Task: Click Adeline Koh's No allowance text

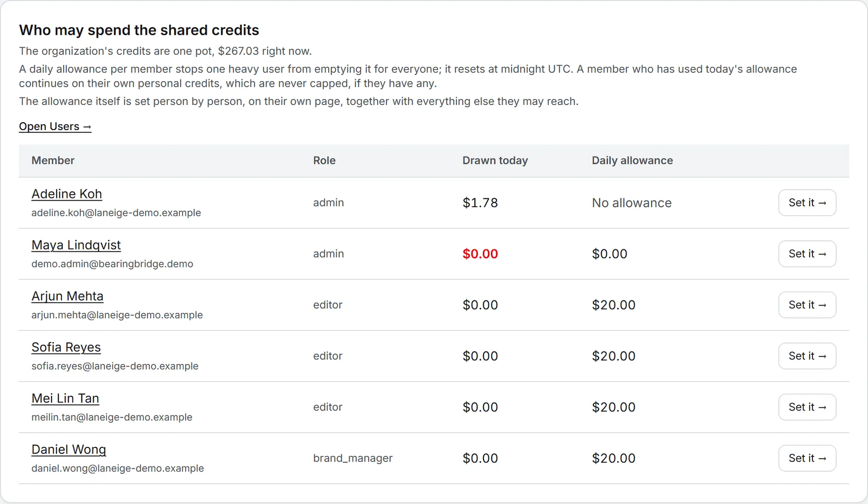Action: click(x=632, y=203)
